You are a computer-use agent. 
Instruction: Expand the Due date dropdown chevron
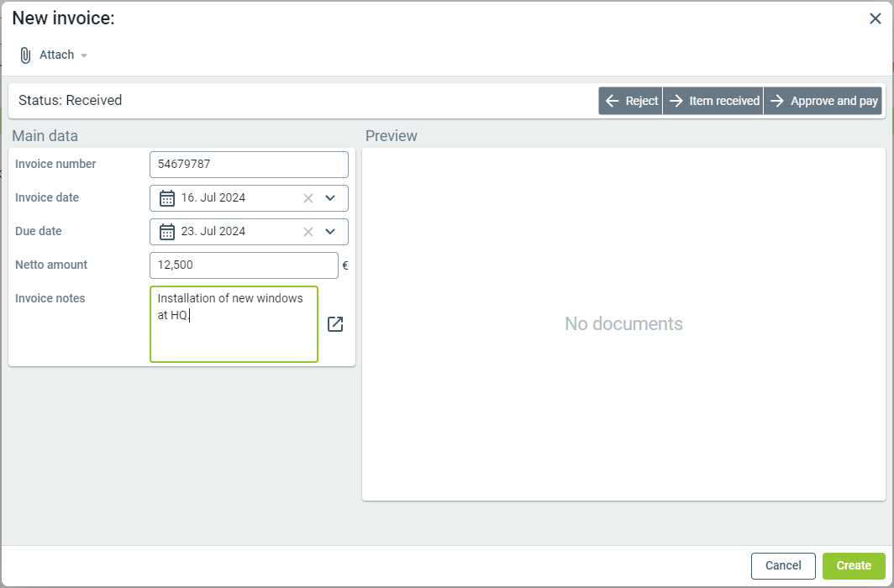tap(330, 232)
